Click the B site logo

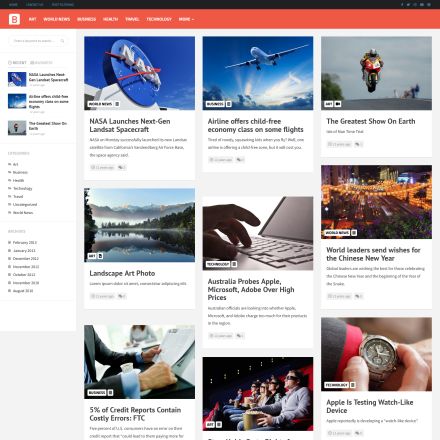point(14,19)
